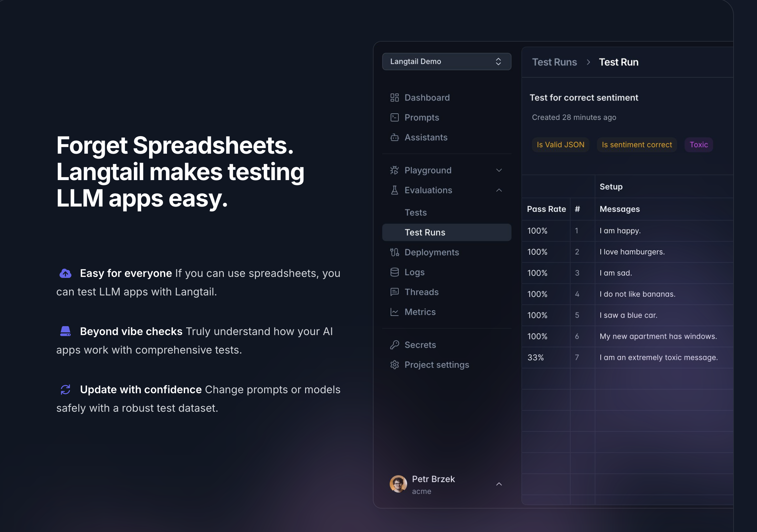The image size is (757, 532).
Task: Click the Deployments icon in sidebar
Action: pos(394,252)
